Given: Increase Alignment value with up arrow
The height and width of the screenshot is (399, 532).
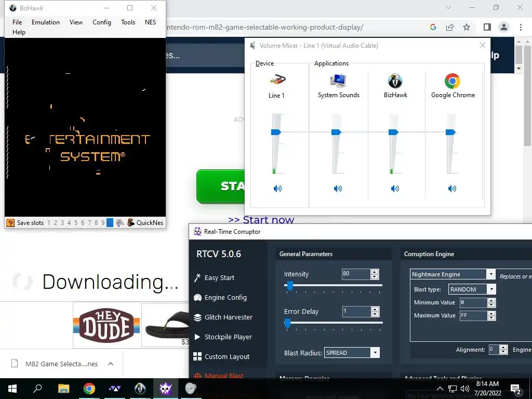Looking at the screenshot, I should (504, 348).
